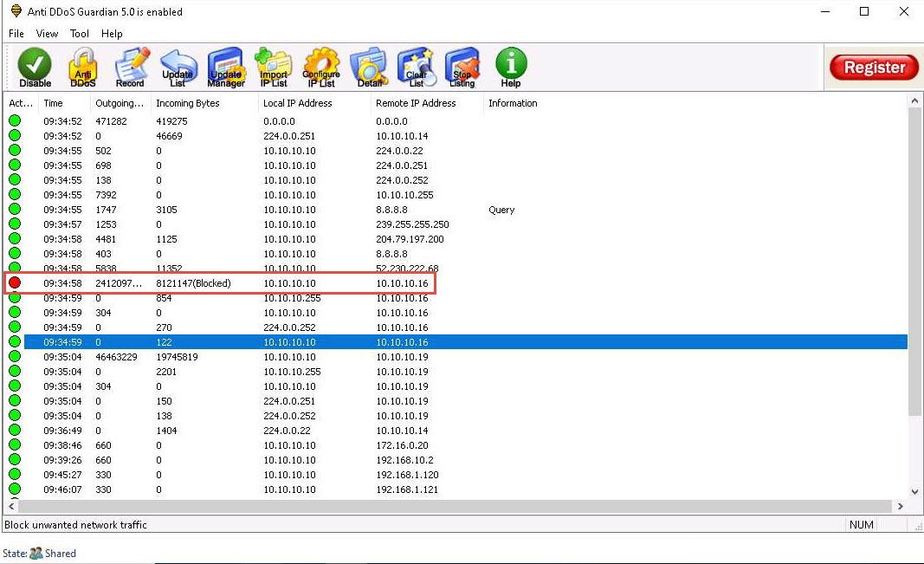
Task: Open the File menu
Action: point(16,34)
